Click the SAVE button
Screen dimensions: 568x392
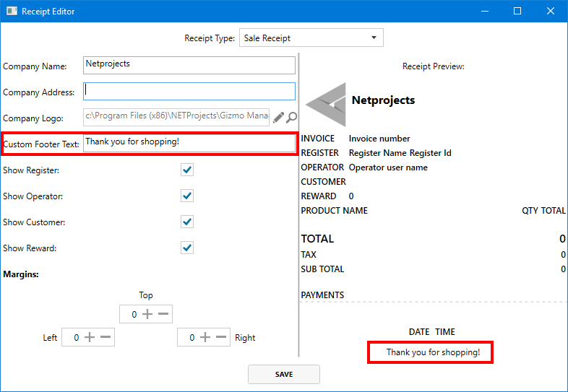click(x=283, y=374)
